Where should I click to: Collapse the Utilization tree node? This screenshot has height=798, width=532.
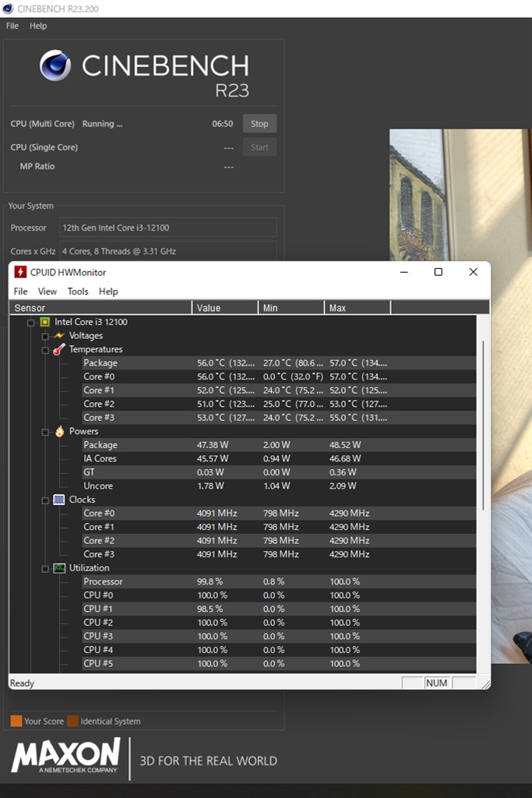(x=45, y=568)
